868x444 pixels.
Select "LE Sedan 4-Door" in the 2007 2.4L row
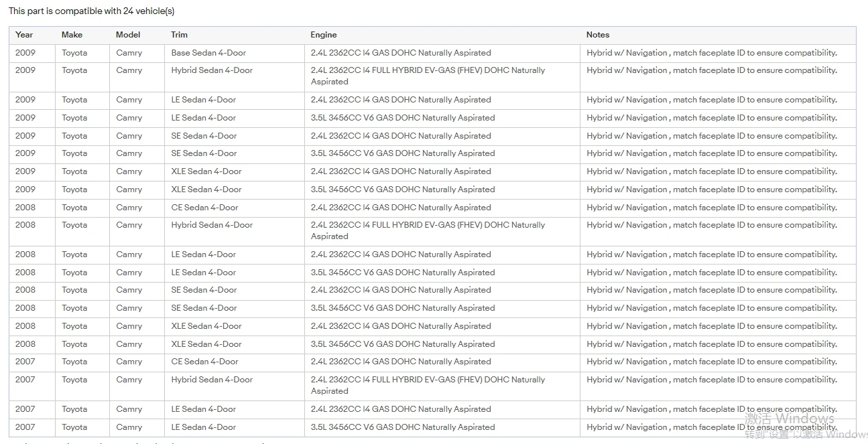point(204,409)
